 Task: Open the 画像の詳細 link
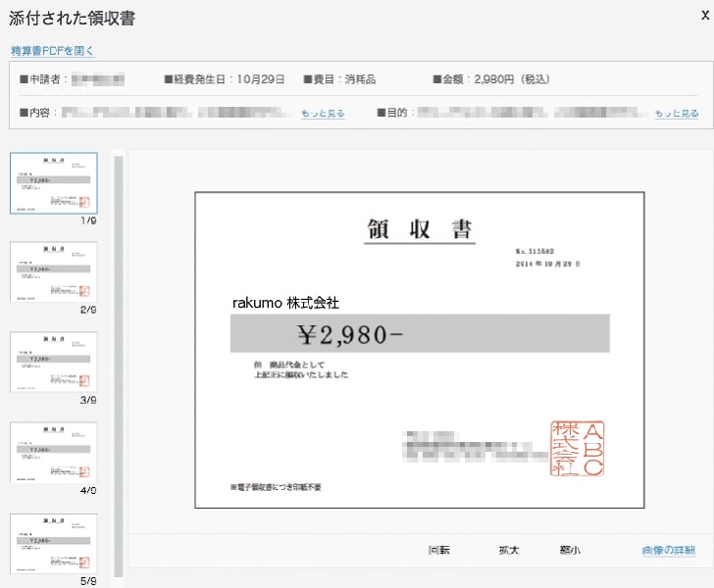click(x=669, y=550)
